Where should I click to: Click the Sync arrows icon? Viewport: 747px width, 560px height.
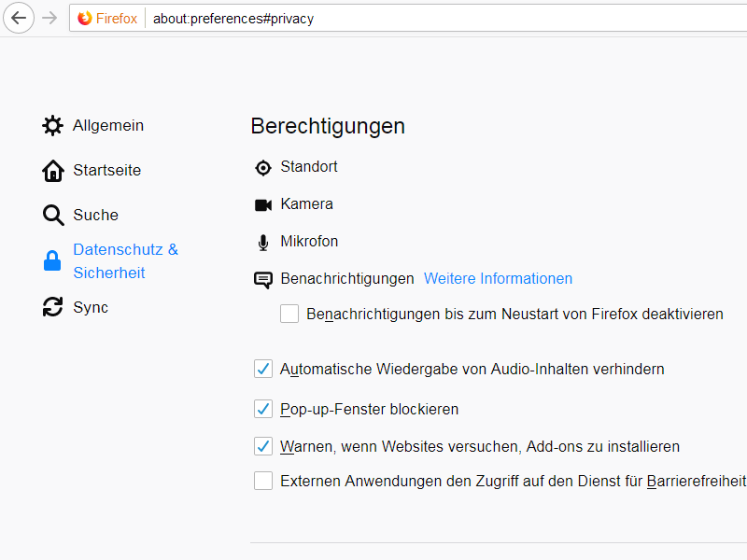pos(53,307)
